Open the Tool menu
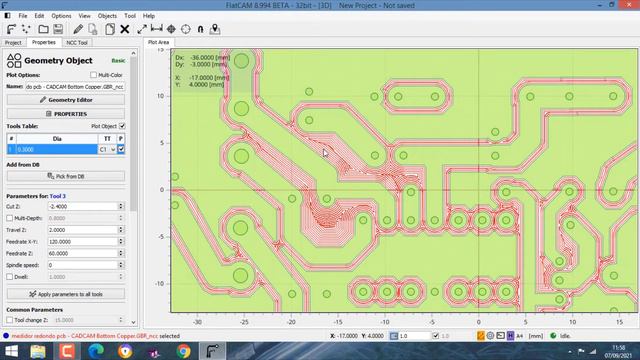Screen dimensions: 640x360 point(130,16)
